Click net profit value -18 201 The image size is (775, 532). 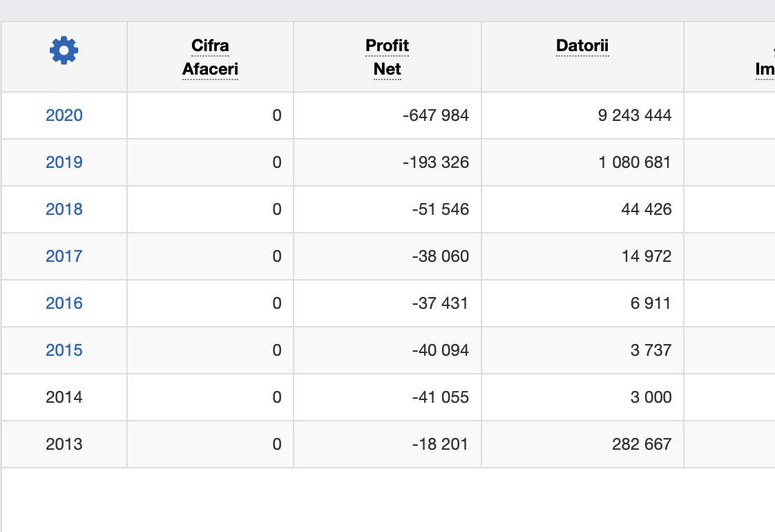tap(439, 444)
